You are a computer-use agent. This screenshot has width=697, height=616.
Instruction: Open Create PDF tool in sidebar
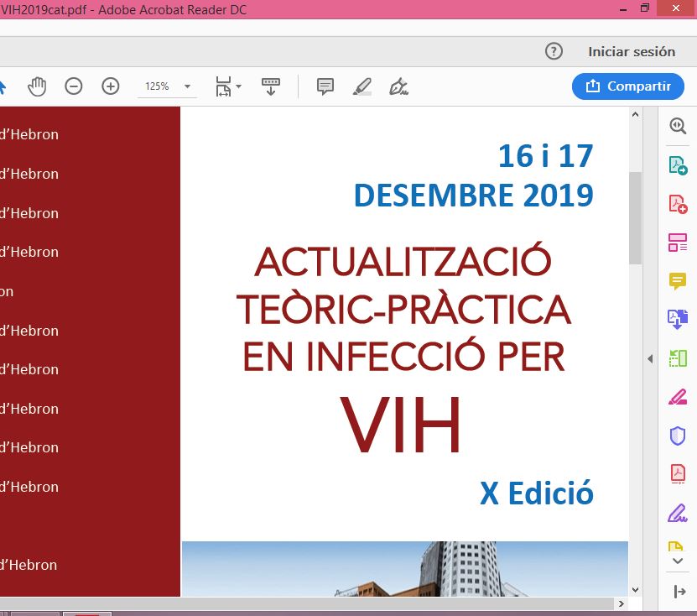tap(678, 204)
